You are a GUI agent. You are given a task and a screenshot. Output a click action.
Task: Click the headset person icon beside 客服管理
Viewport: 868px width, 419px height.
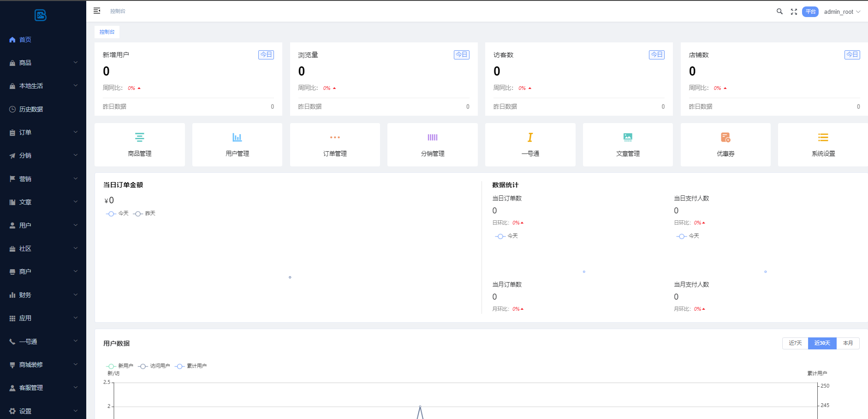coord(12,388)
